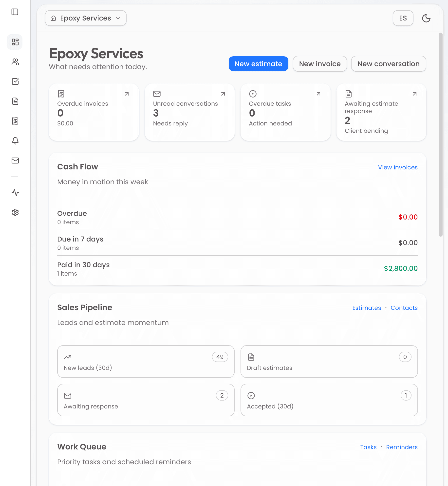The image size is (448, 486).
Task: Switch to Reminders in Work Queue
Action: tap(402, 447)
